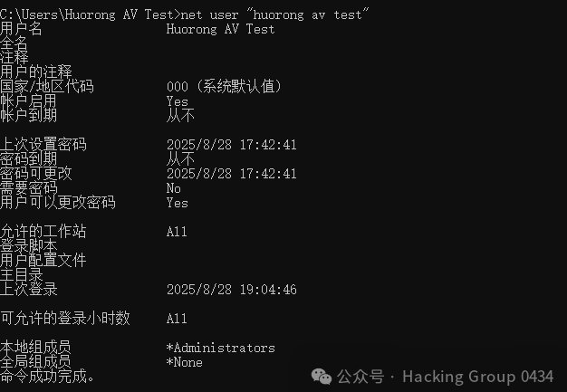
Task: Click the WeChat logo icon in watermark
Action: coord(322,377)
